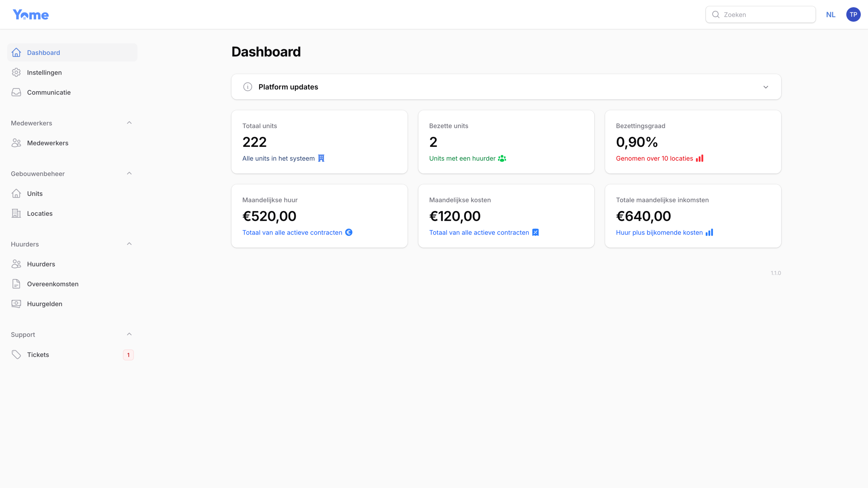
Task: Select the Medewerkers people icon
Action: tap(16, 143)
